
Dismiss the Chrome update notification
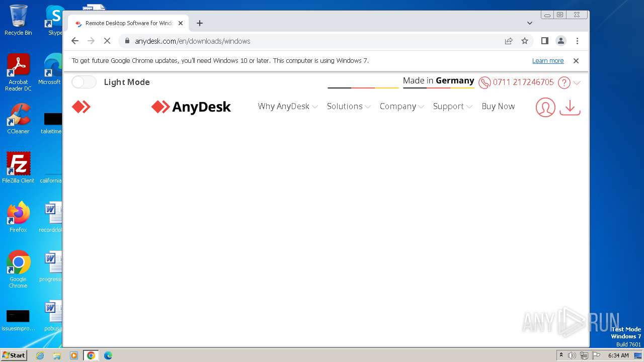[576, 61]
